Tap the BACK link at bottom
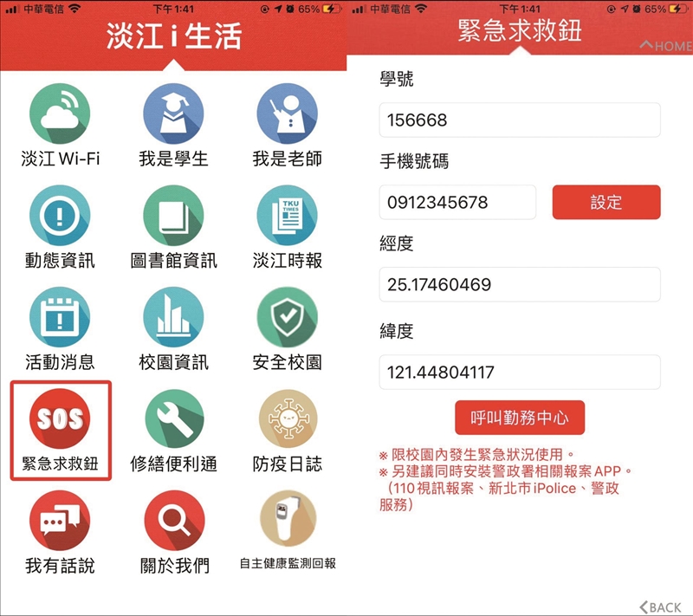Screen dimensions: 693x616 coord(660,606)
